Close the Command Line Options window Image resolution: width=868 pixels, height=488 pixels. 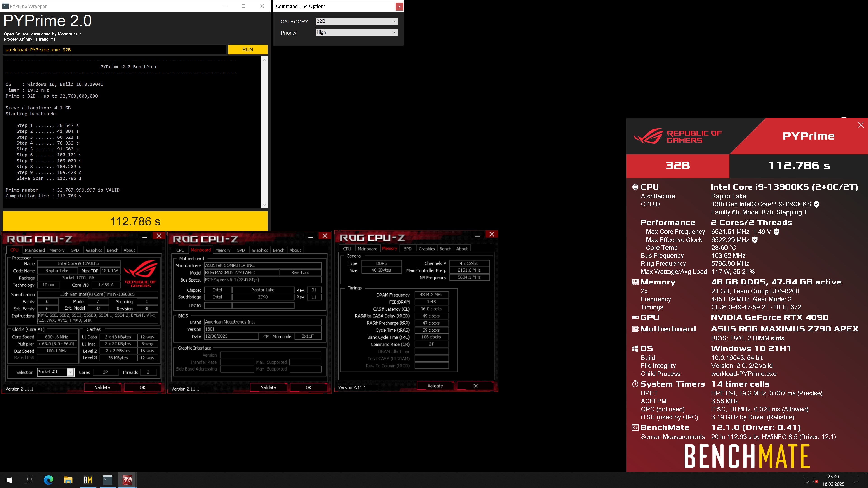[x=399, y=6]
